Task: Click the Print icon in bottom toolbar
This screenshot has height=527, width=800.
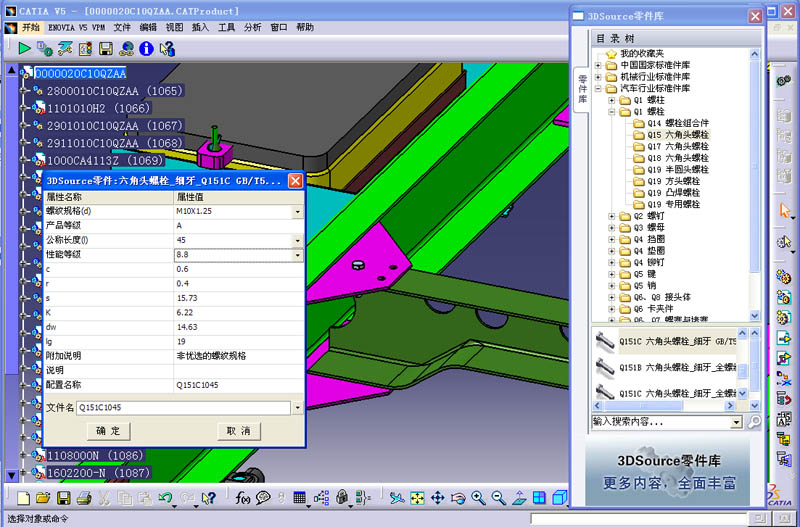Action: coord(84,497)
